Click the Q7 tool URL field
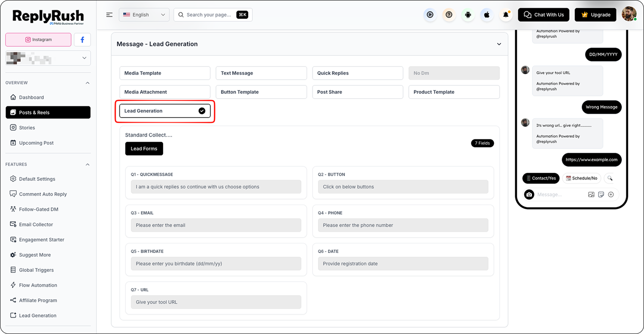 pos(216,302)
